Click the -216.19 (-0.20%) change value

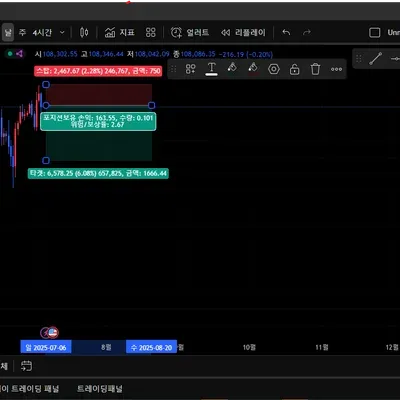(245, 54)
